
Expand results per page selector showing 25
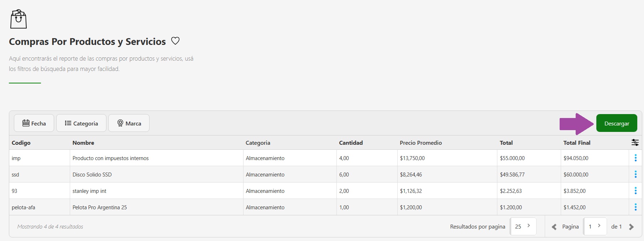tap(523, 226)
